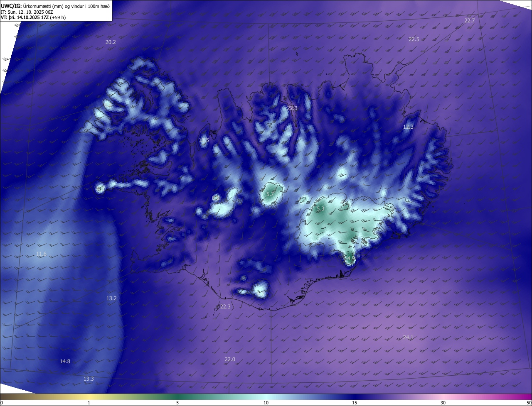
Task: Click the 14.8 value label on the map
Action: [65, 362]
